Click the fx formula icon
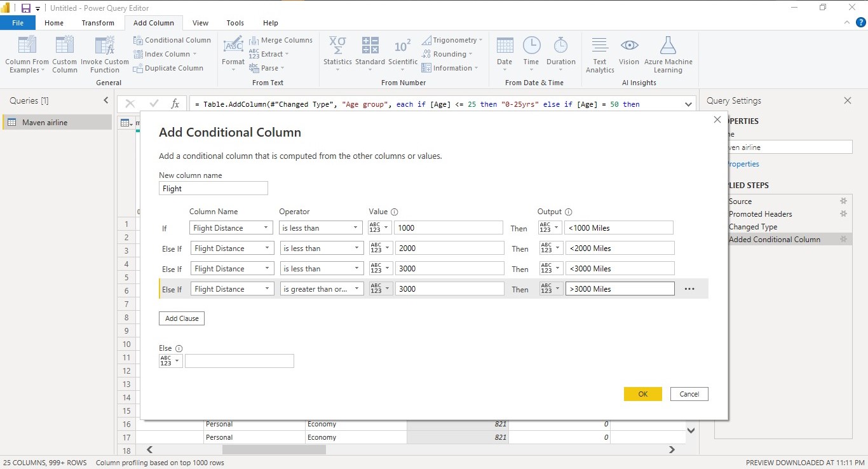This screenshot has width=868, height=469. coord(175,104)
